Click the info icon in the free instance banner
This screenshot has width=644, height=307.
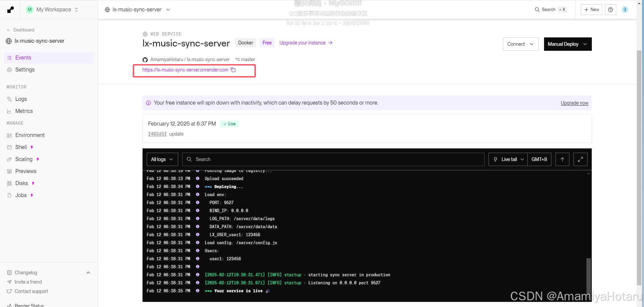[x=148, y=103]
